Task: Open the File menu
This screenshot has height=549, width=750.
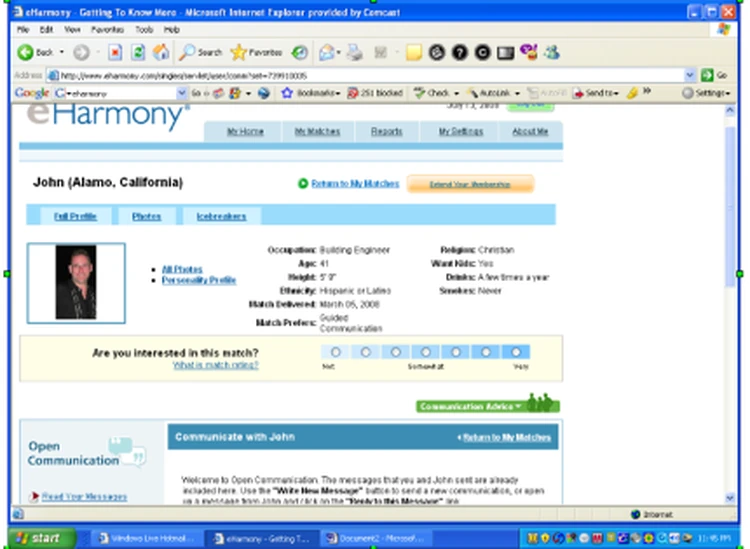Action: (x=23, y=30)
